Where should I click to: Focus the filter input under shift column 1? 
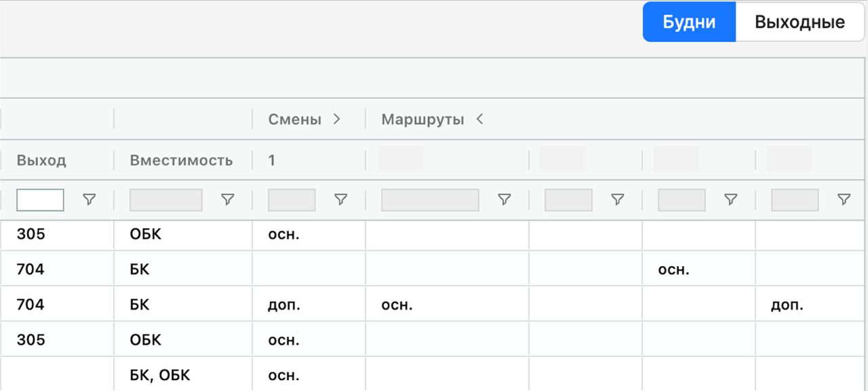click(x=292, y=200)
